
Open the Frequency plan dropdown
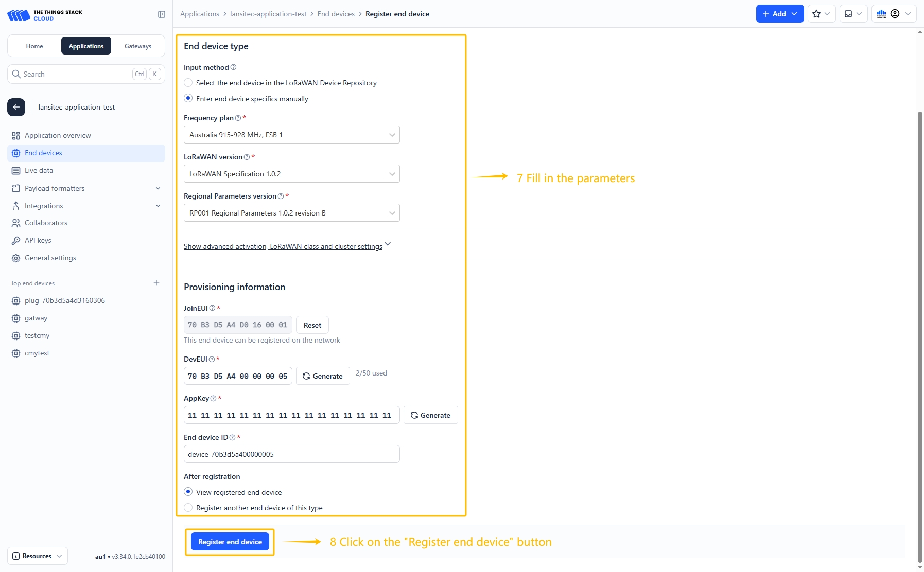click(x=291, y=135)
